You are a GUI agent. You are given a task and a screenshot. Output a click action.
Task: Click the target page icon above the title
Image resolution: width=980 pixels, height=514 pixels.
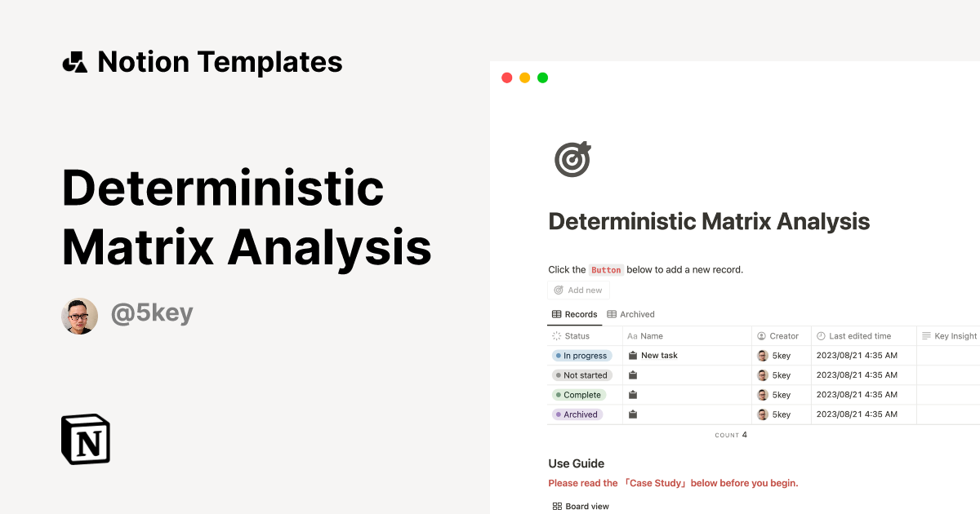572,158
